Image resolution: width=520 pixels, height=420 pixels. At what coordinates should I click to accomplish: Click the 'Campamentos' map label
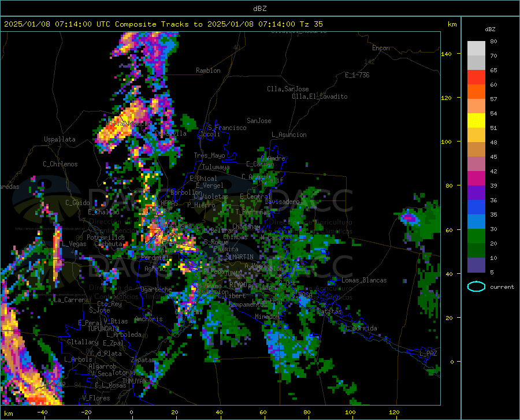click(x=248, y=304)
